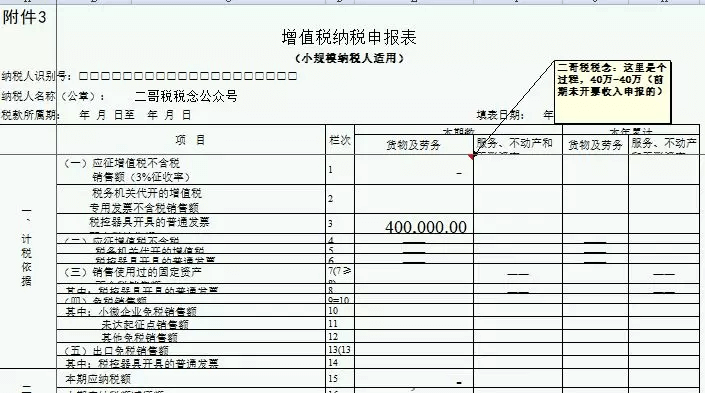The width and height of the screenshot is (705, 393).
Task: Click the 货物及劳务 header under 本期数
Action: (414, 145)
